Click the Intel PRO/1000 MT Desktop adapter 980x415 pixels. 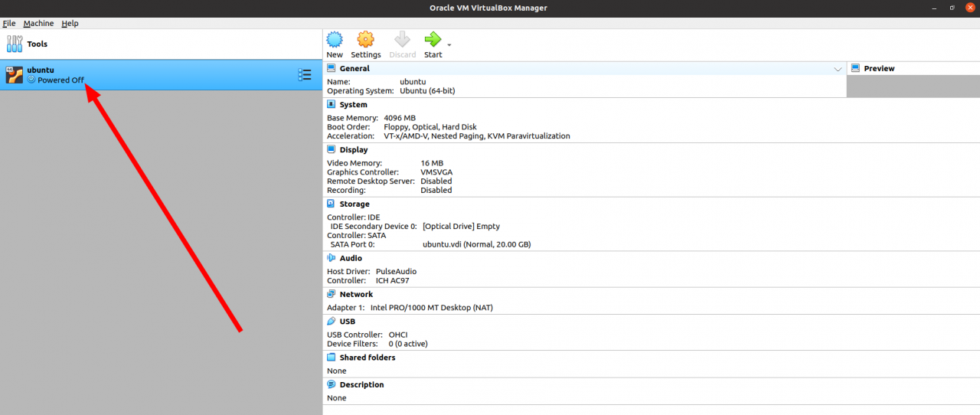pos(432,308)
